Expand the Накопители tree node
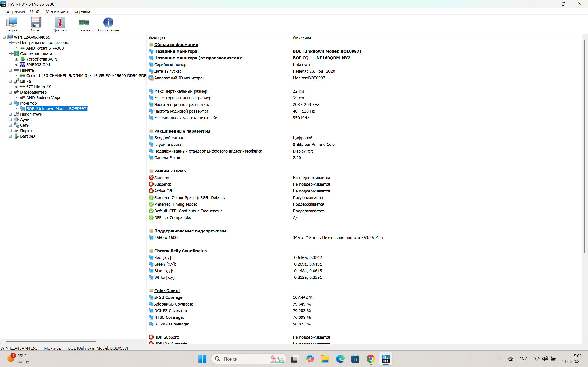This screenshot has height=367, width=588. [10, 114]
